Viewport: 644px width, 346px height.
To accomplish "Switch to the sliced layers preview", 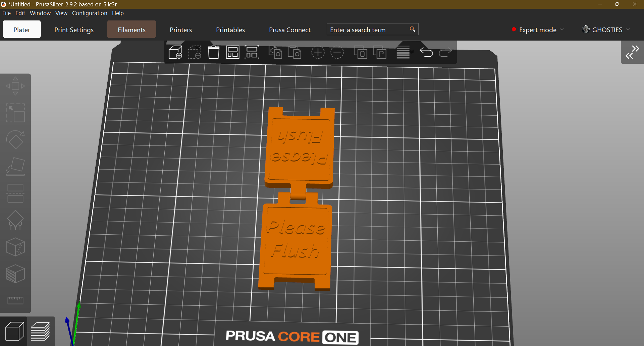I will click(41, 331).
